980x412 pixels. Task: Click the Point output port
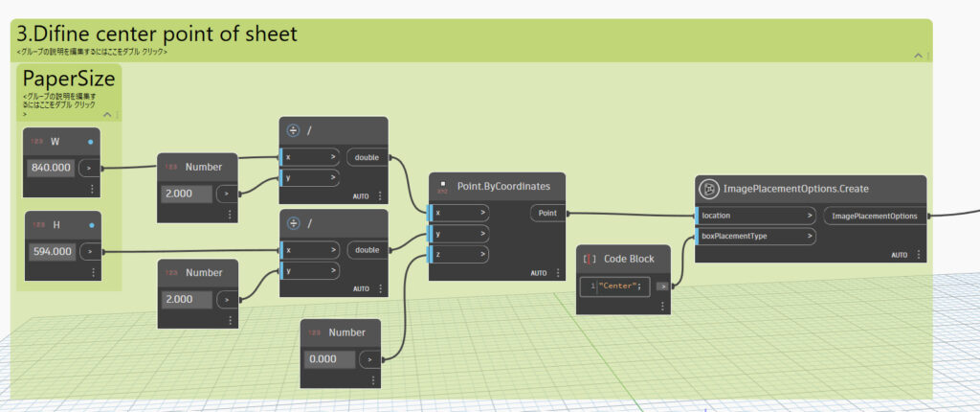point(547,213)
